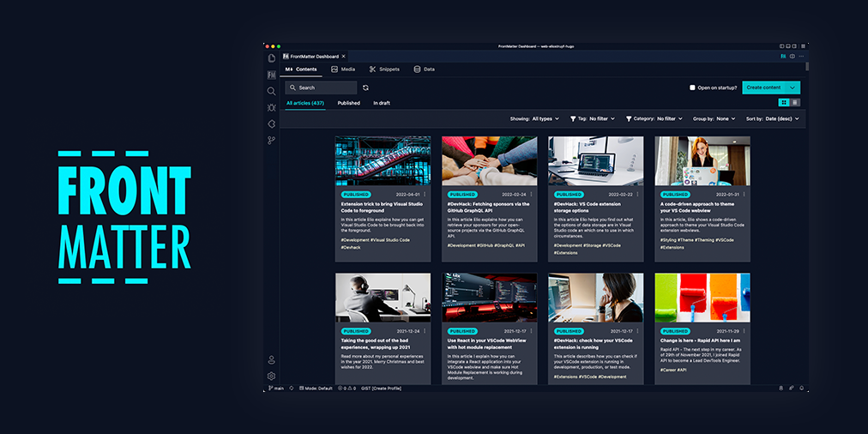Open the Rapid API article paint rollers thumbnail
Image resolution: width=868 pixels, height=434 pixels.
(702, 298)
